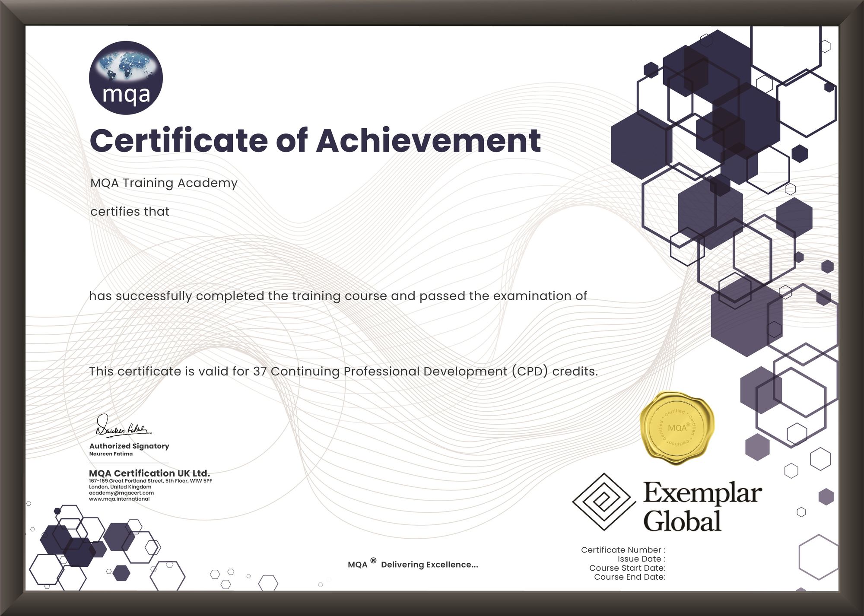Click the MQA Delivering Excellence tagline
This screenshot has width=864, height=616.
pos(413,565)
